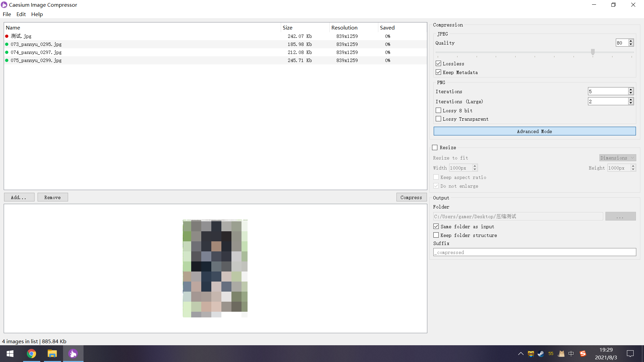
Task: Click the red status dot beside 测试.jpg
Action: tap(7, 36)
